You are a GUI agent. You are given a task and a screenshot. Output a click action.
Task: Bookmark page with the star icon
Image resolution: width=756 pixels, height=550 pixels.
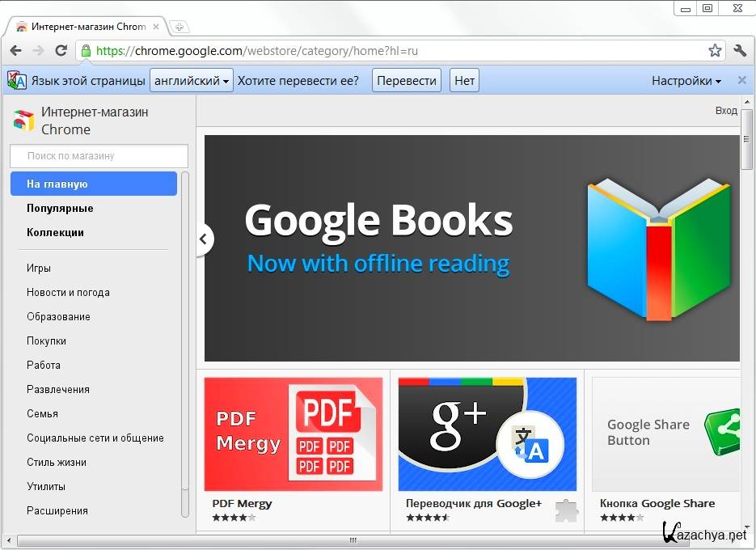click(x=715, y=50)
